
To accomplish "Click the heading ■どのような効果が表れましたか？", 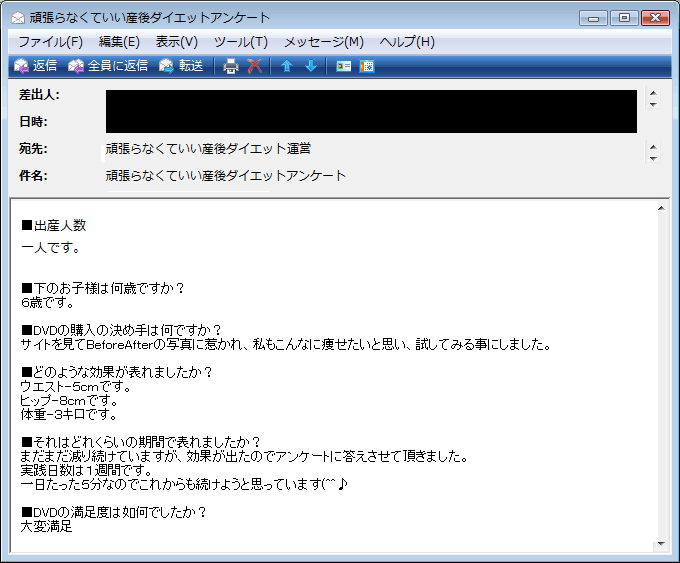I will pos(117,372).
